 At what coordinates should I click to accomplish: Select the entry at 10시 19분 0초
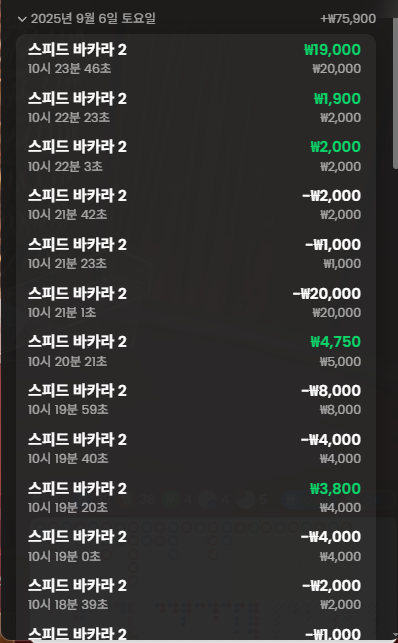point(196,545)
